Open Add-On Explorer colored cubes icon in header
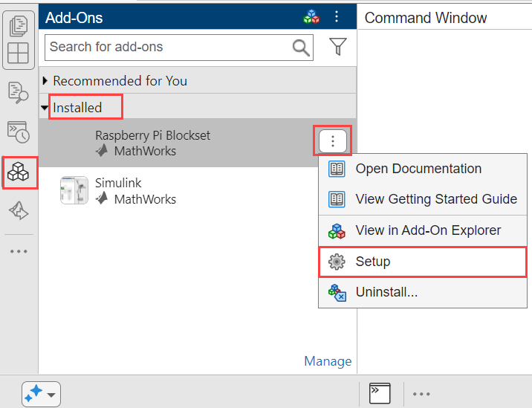 tap(311, 16)
